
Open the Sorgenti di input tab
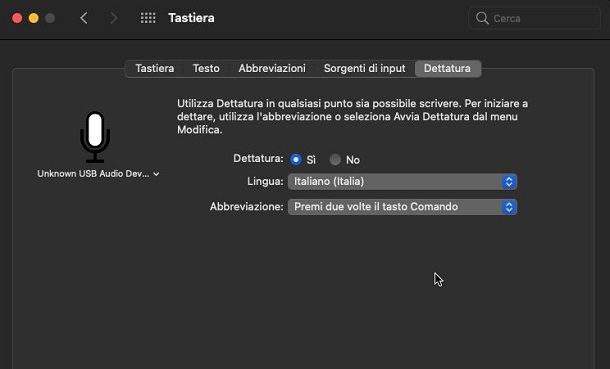(x=365, y=68)
